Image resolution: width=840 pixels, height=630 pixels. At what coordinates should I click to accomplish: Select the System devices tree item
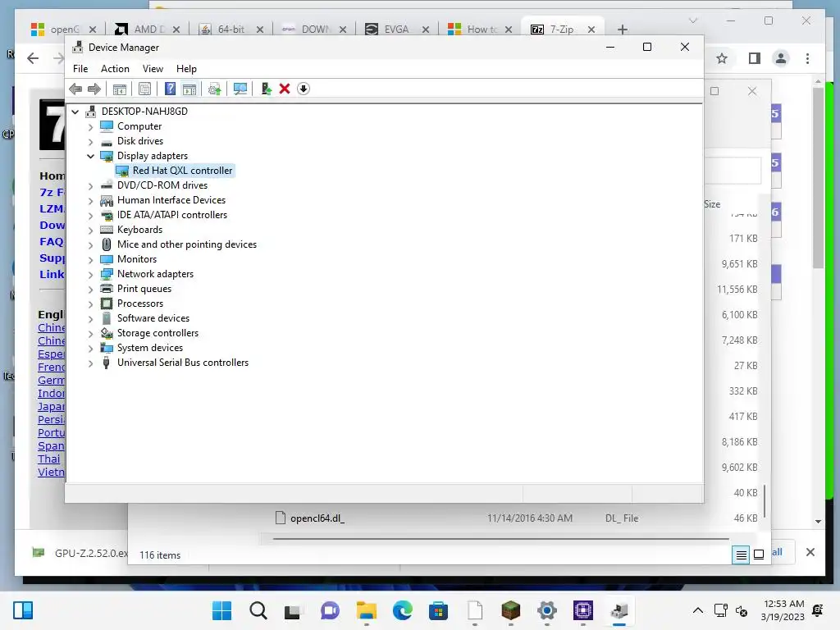150,348
